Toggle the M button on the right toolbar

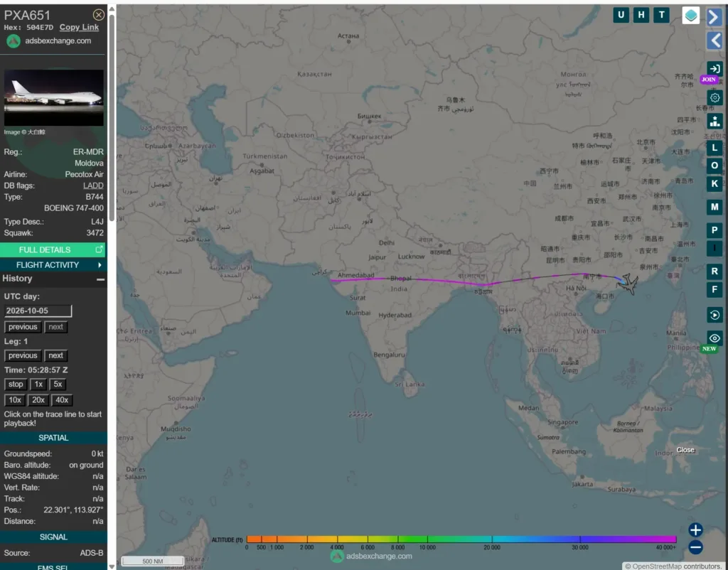click(714, 207)
